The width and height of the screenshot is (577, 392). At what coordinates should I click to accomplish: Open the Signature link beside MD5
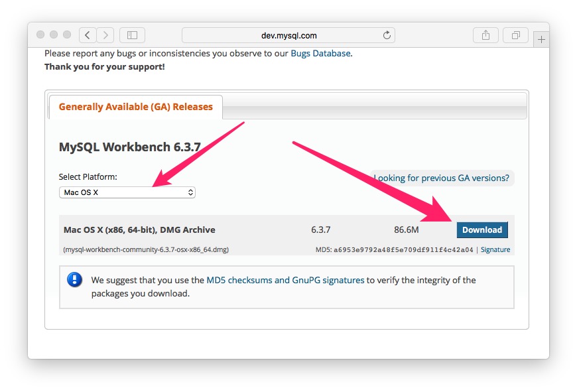coord(495,250)
